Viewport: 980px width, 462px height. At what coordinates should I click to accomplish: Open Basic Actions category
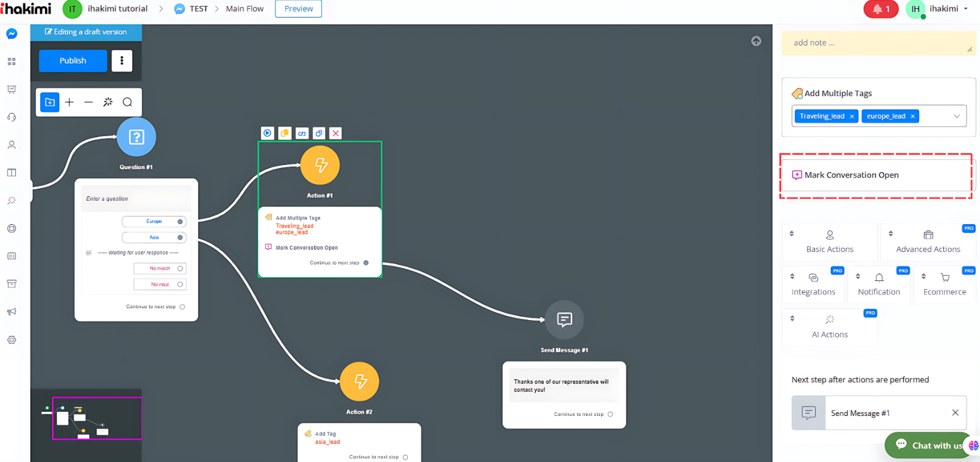[830, 241]
